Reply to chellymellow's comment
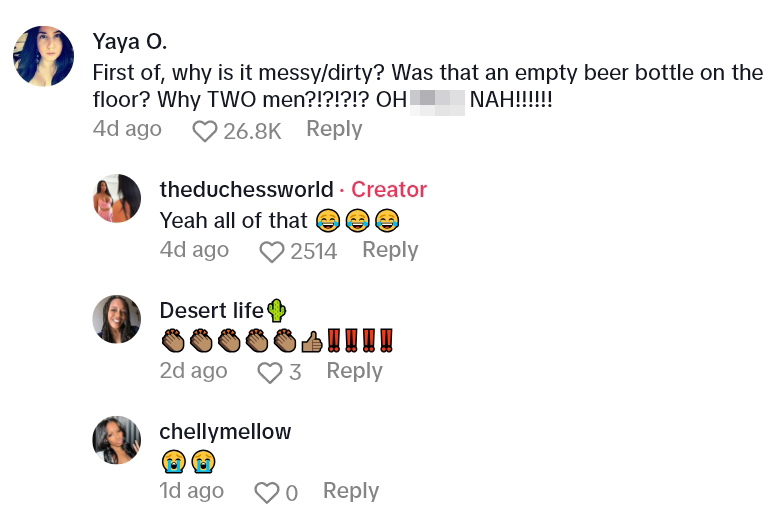This screenshot has width=784, height=521. coord(351,491)
